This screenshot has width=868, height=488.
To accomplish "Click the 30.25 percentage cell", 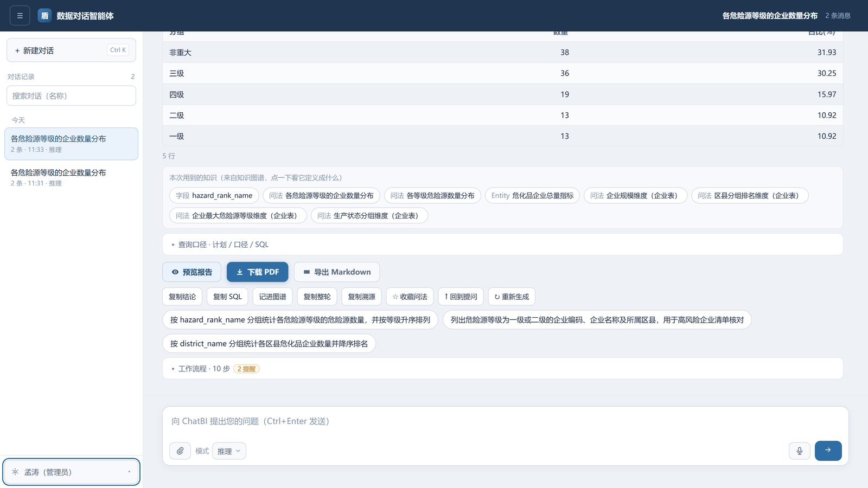I will click(x=827, y=73).
